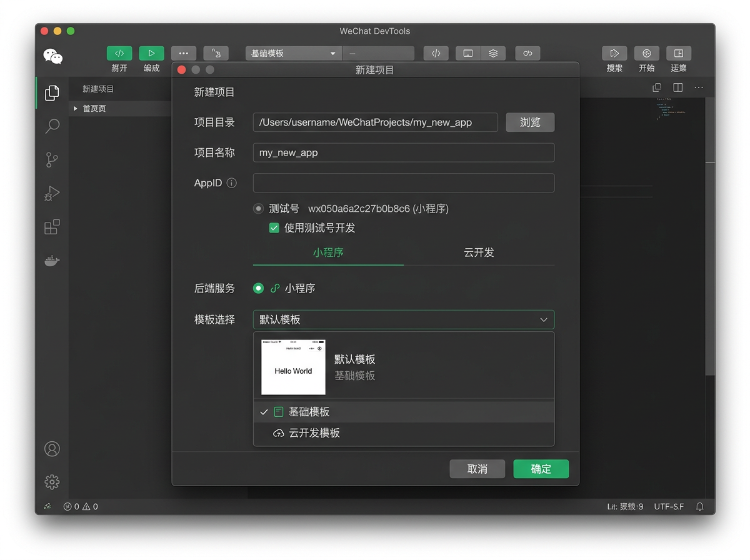Open the Docker whale icon
Viewport: 750px width, 560px height.
click(x=52, y=261)
